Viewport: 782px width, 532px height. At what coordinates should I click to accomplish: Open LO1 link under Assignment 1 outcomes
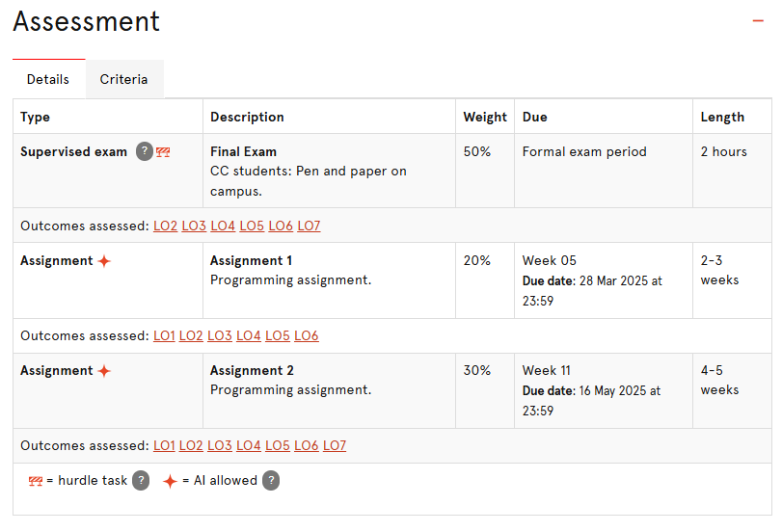[165, 335]
